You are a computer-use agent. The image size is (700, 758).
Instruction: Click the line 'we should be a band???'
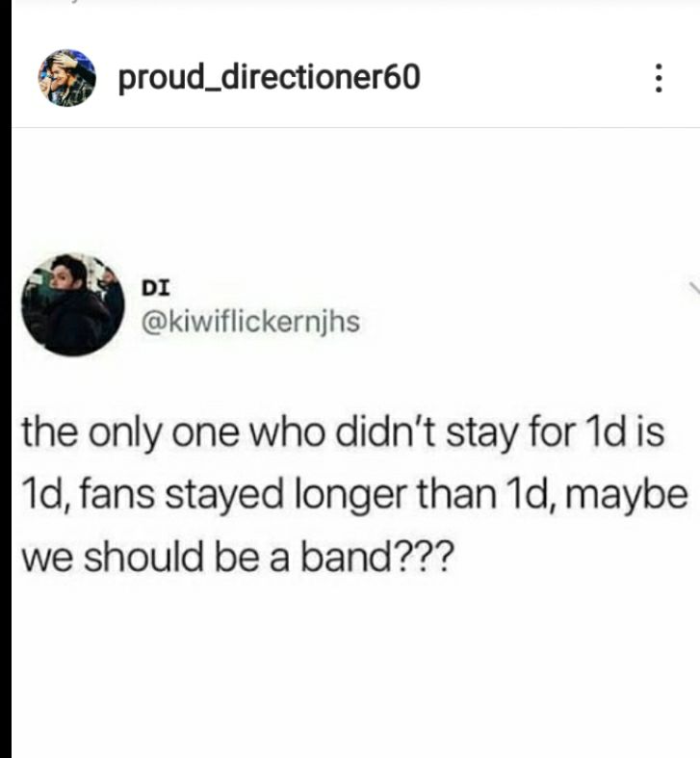(238, 557)
